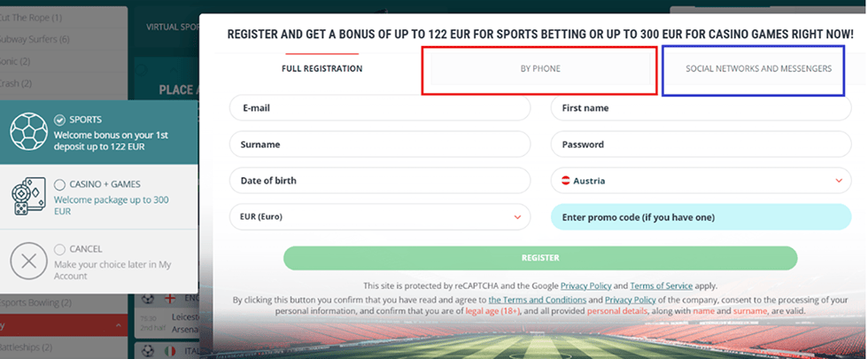868x359 pixels.
Task: Expand the Austria country dropdown arrow
Action: [x=838, y=181]
